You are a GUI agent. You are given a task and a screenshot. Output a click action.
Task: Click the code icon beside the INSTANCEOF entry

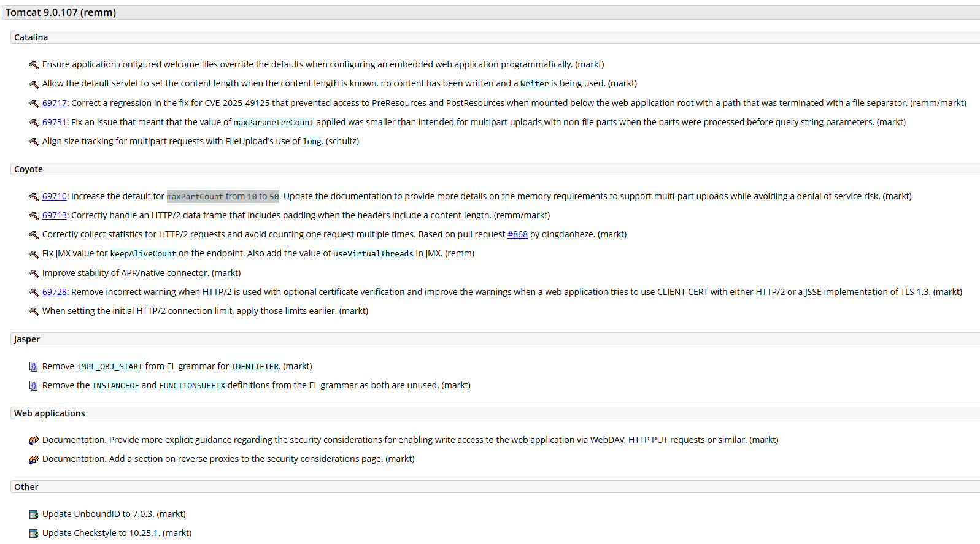point(34,386)
